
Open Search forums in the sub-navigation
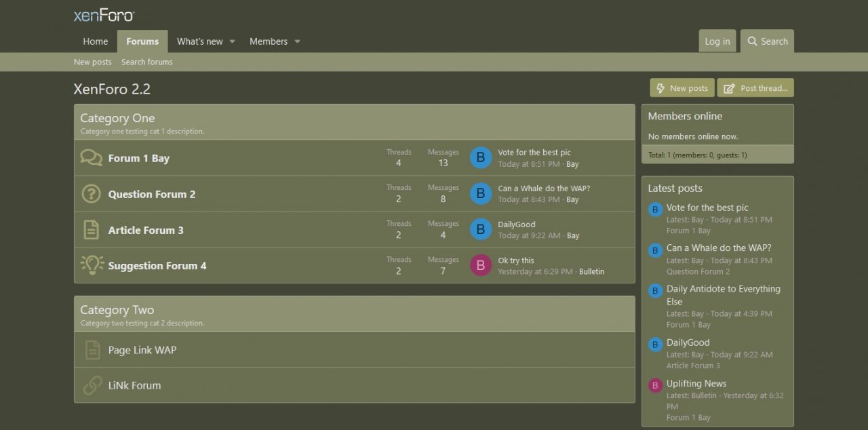click(x=146, y=62)
